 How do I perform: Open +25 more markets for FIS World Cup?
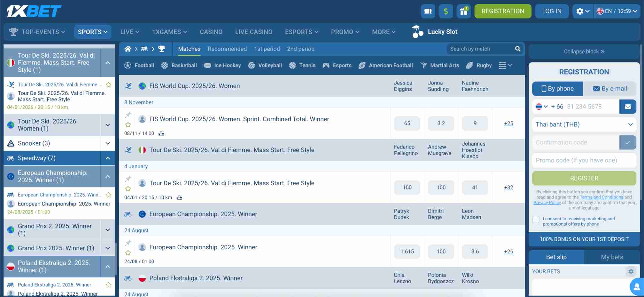[x=508, y=123]
